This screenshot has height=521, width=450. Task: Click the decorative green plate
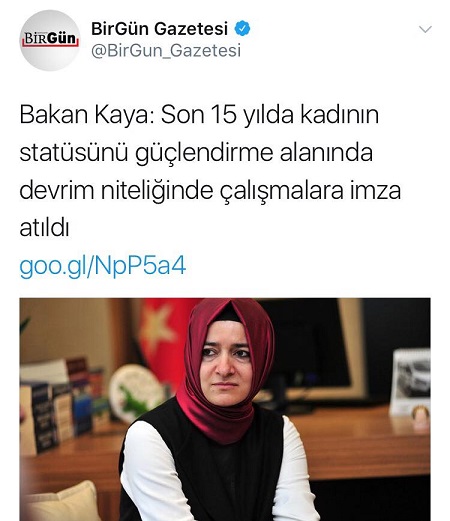(137, 392)
